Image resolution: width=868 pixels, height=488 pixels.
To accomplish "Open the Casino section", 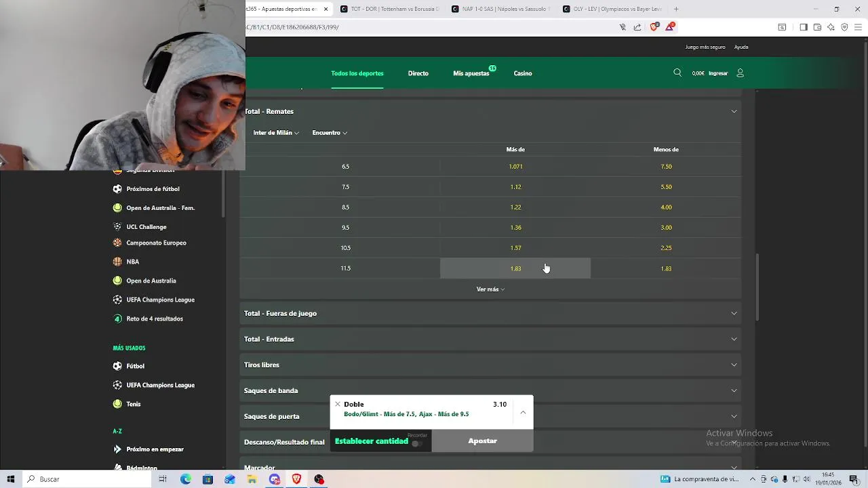I will tap(523, 73).
